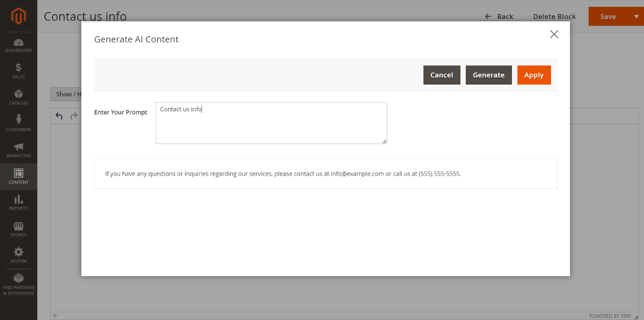
Task: Close the Generate AI Content dialog
Action: pos(554,34)
